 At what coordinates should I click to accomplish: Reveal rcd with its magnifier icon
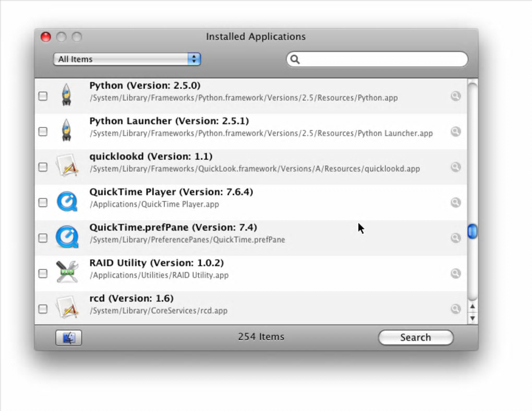456,309
